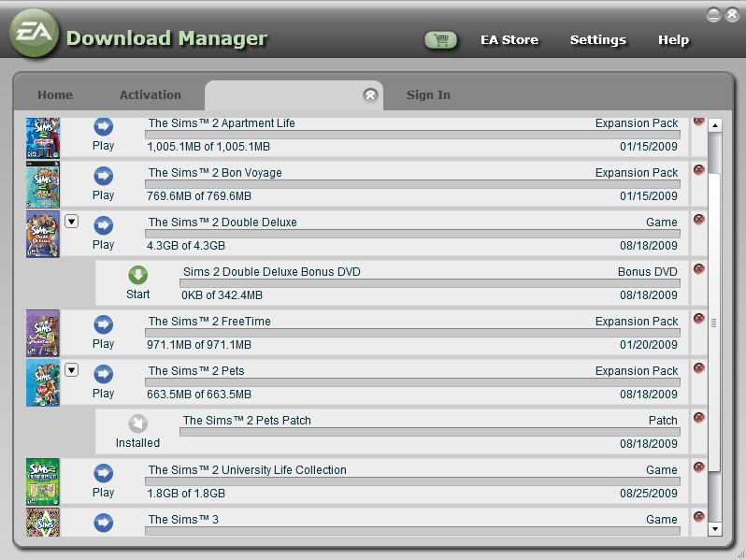Click the text '1.8GB of 1.8GB'
746x560 pixels.
click(186, 493)
